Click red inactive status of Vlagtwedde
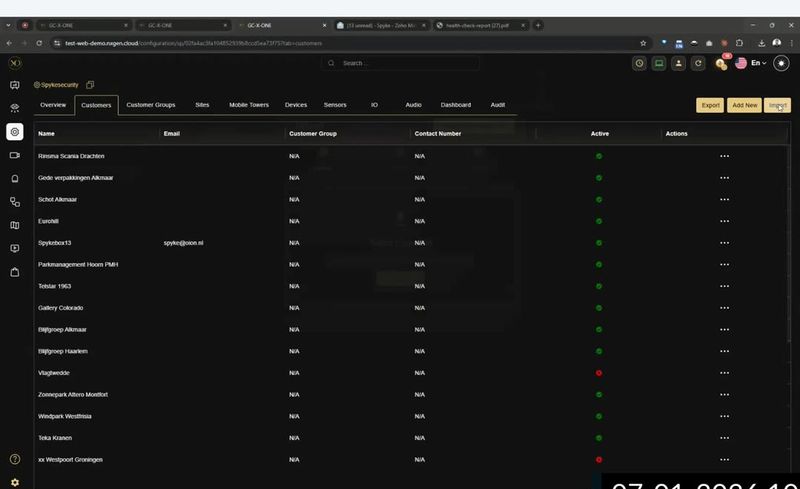800x489 pixels. coord(599,373)
